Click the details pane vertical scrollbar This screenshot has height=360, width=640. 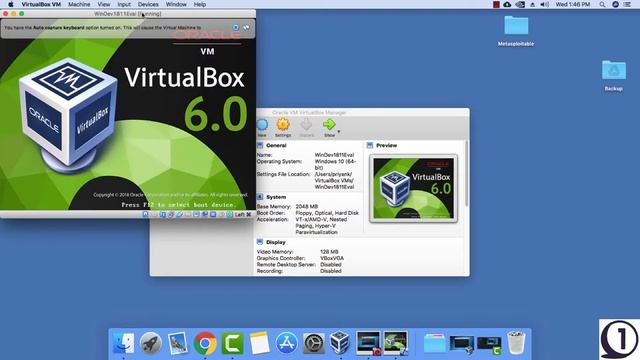point(467,174)
